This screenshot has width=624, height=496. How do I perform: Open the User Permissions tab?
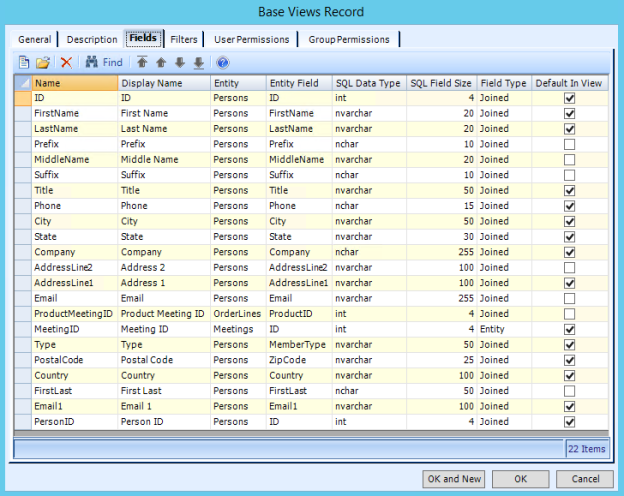(252, 39)
